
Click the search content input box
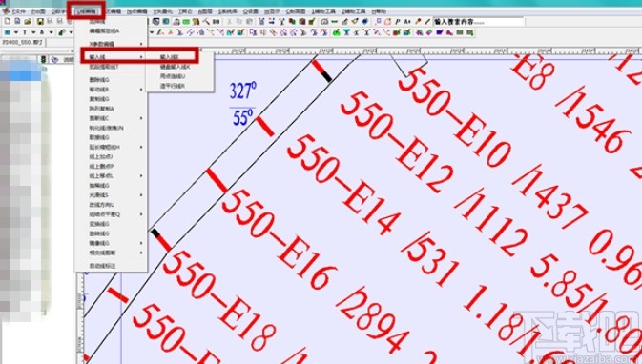tap(478, 21)
